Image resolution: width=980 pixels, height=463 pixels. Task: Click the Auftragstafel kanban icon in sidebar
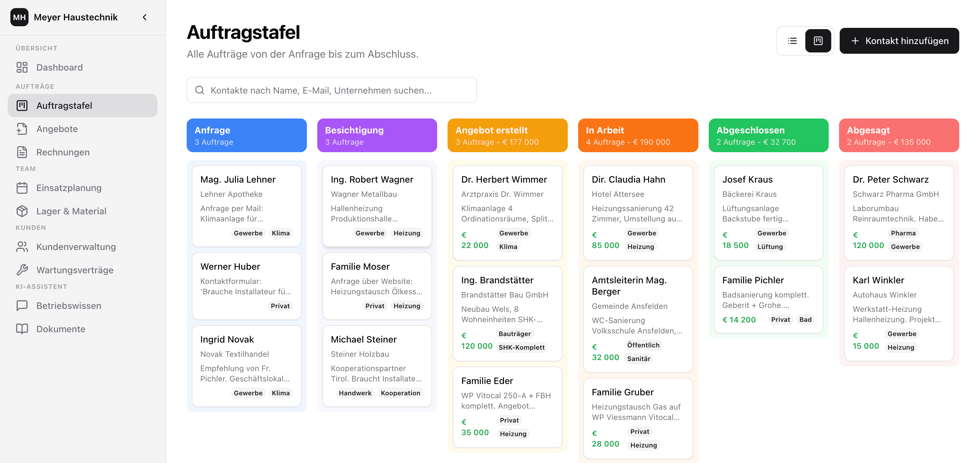click(x=22, y=105)
